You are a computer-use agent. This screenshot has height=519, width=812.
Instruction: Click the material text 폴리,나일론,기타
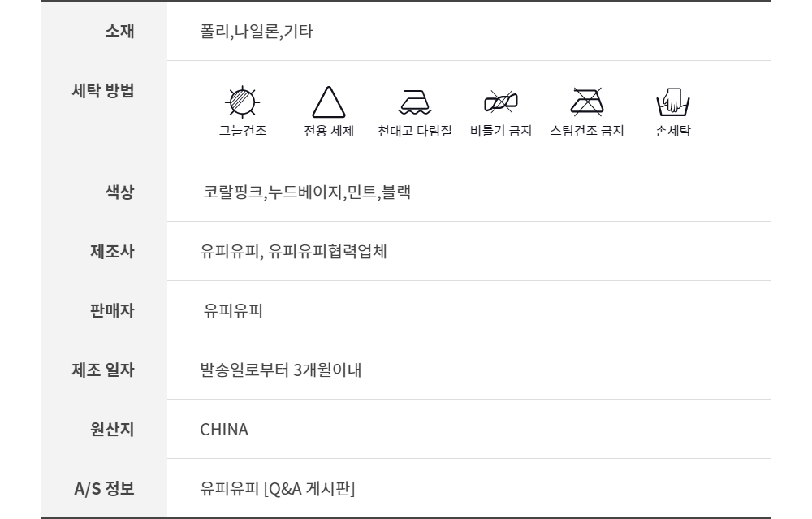point(257,32)
